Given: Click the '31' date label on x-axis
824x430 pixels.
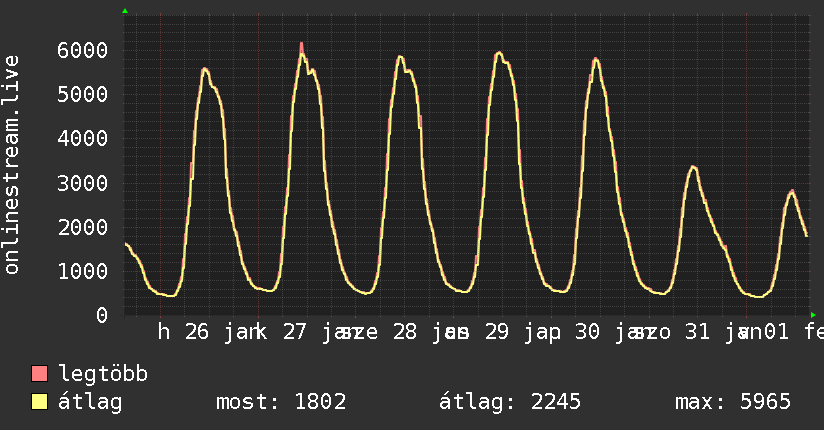Looking at the screenshot, I should coord(697,332).
